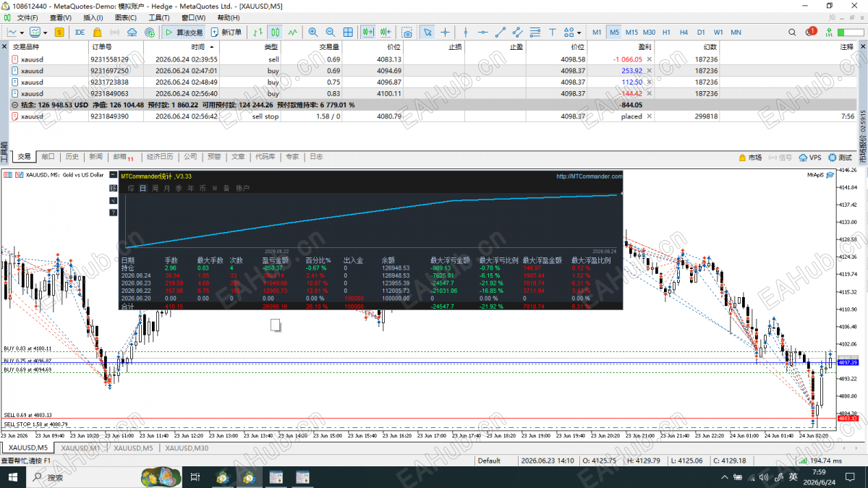Open the Market shopping bag icon in toolbar

point(97,32)
